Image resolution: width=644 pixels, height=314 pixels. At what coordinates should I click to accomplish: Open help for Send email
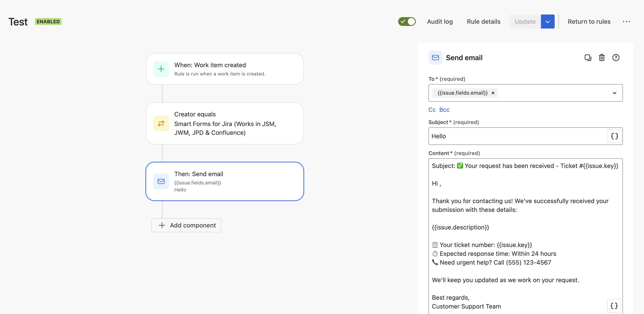click(615, 58)
